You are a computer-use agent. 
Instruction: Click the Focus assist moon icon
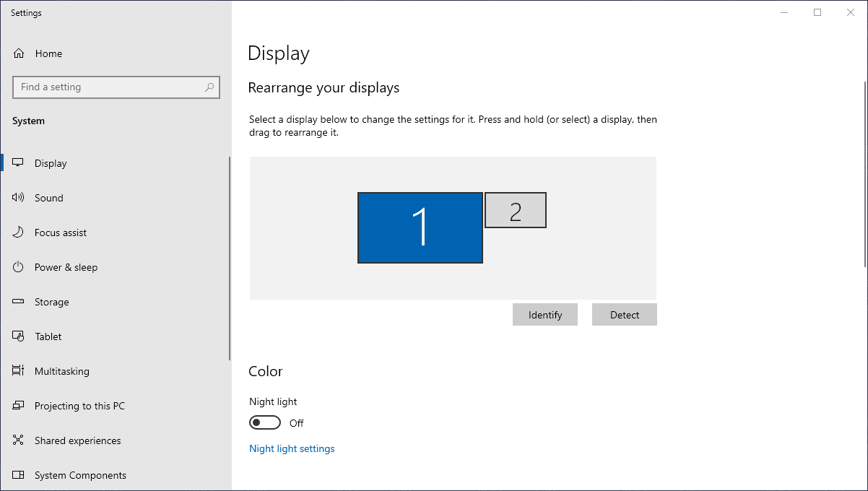(19, 233)
